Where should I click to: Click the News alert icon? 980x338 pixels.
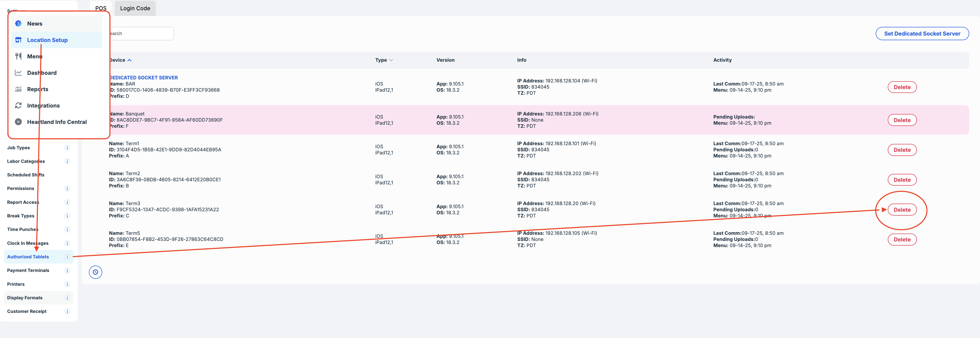pos(18,24)
